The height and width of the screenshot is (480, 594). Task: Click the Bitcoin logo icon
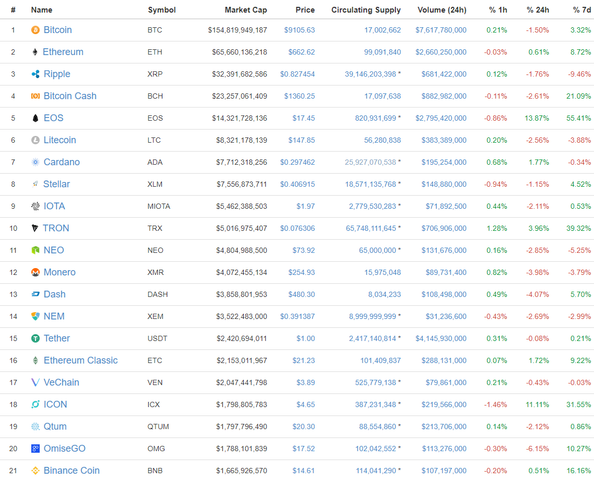[x=35, y=30]
